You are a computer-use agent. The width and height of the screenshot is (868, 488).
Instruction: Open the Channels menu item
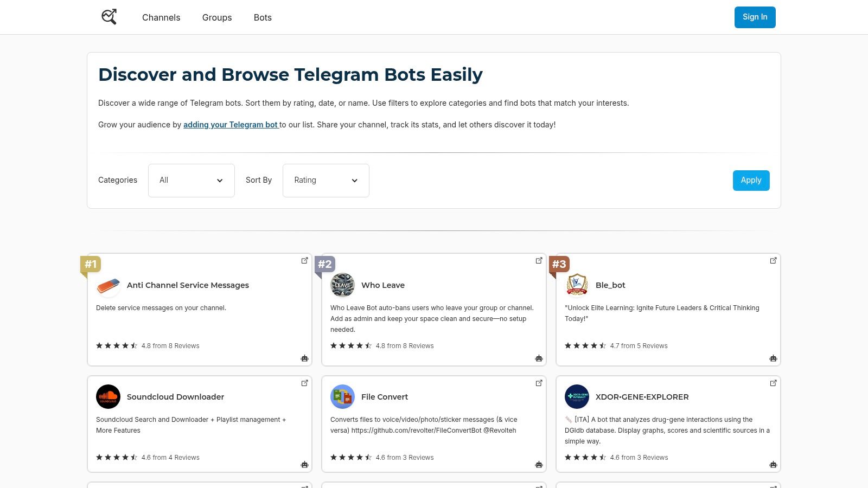pyautogui.click(x=161, y=17)
